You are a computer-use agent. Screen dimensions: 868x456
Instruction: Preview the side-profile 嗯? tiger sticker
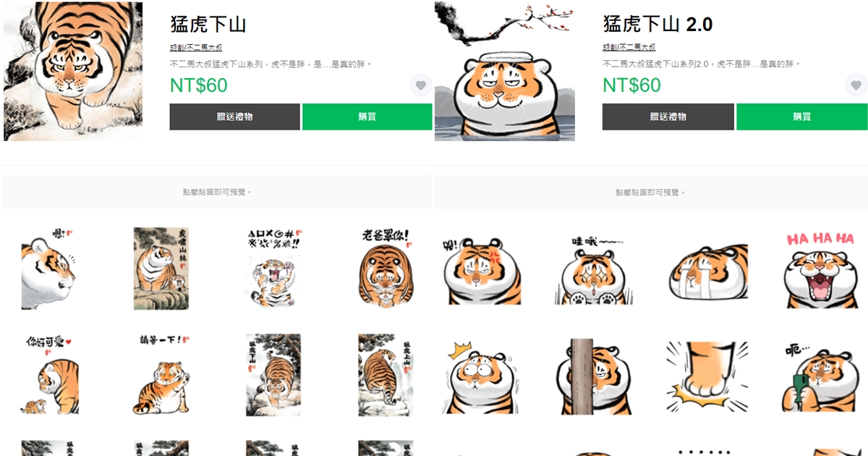coord(48,268)
